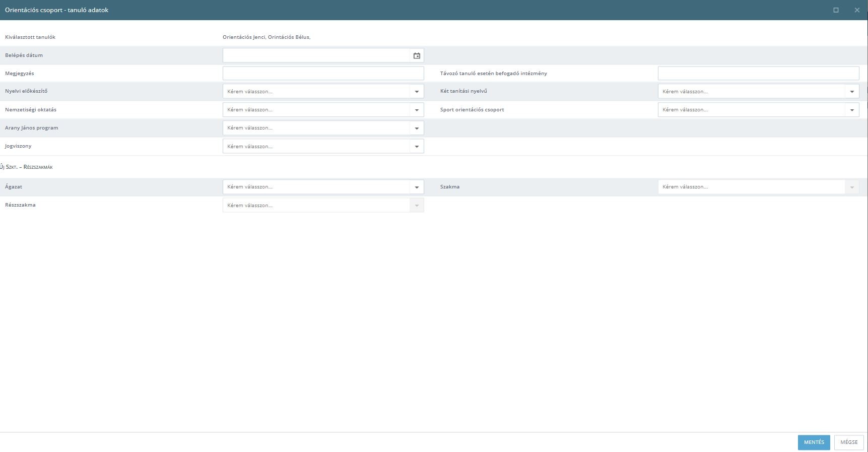Click the Két tanítási nyelvű label
This screenshot has height=452, width=868.
[x=463, y=91]
